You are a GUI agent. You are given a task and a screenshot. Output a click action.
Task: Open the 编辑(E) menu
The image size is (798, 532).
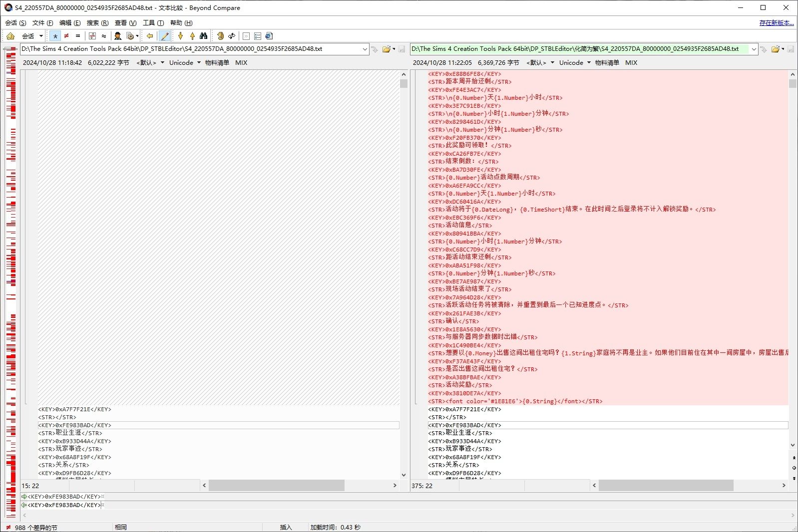tap(70, 23)
